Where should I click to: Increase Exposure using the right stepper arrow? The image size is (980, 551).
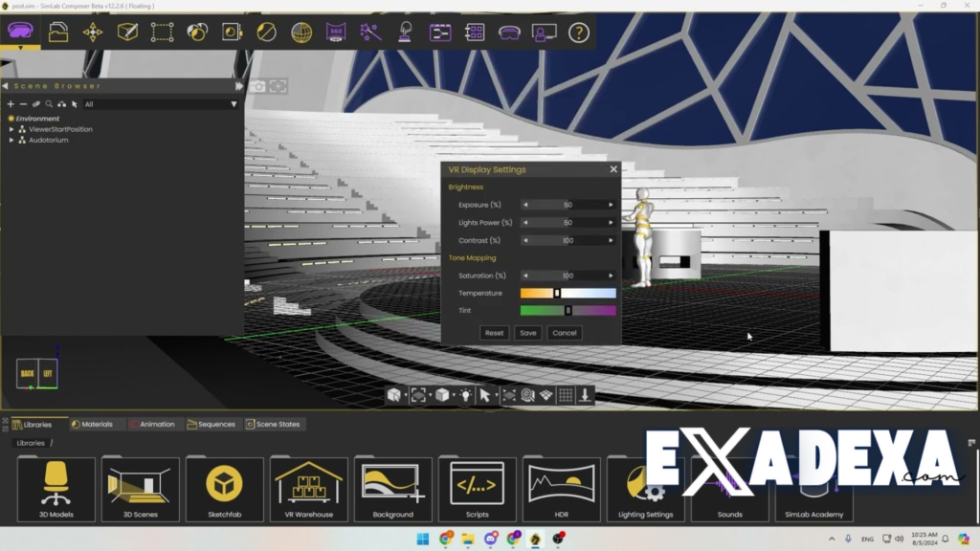point(610,205)
